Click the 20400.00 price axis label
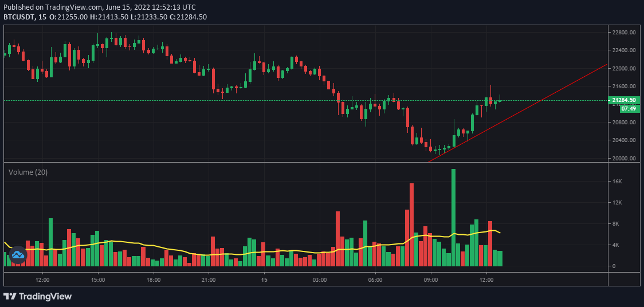The width and height of the screenshot is (644, 307). click(x=625, y=140)
